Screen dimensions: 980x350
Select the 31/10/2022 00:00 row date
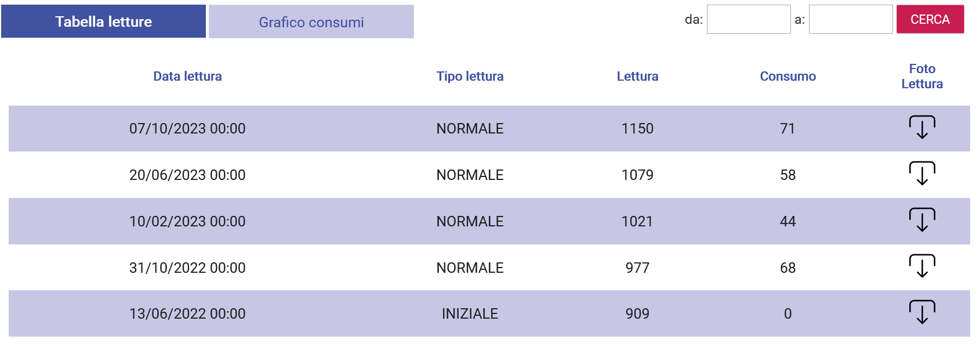[x=187, y=268]
